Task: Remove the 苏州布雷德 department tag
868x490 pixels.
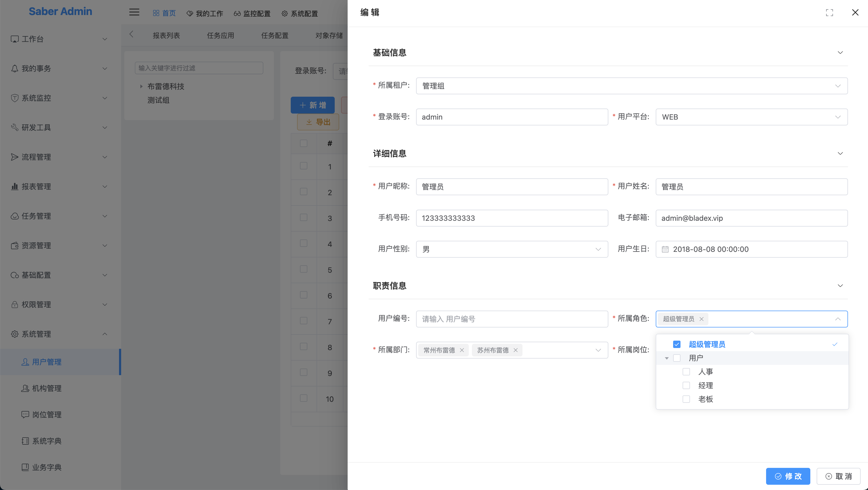Action: [515, 350]
